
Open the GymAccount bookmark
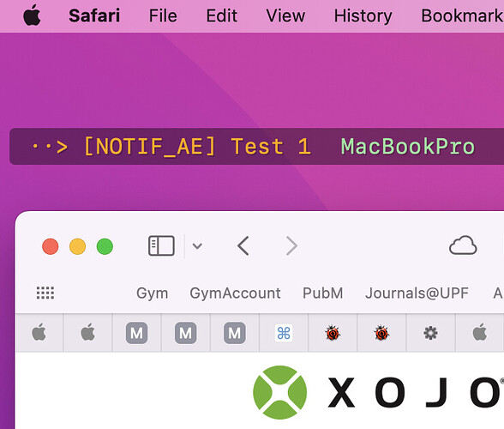(235, 293)
